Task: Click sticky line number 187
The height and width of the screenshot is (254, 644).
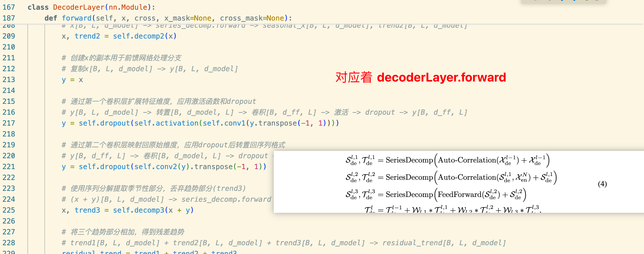Action: (9, 18)
